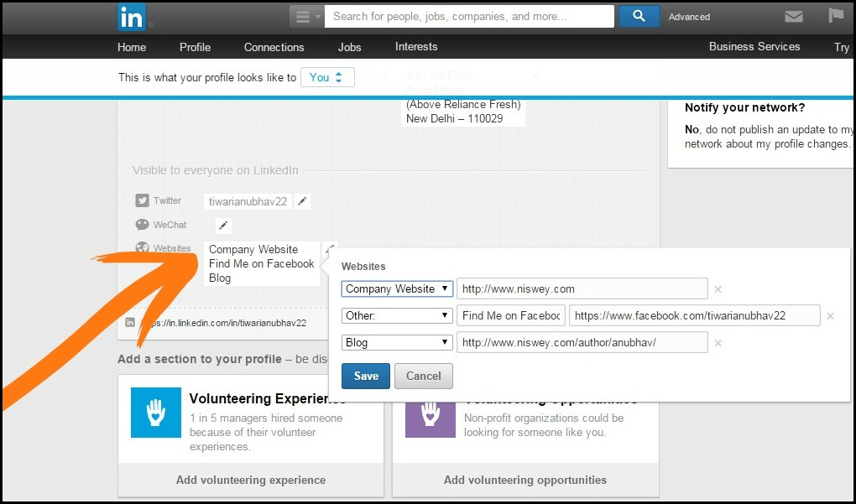This screenshot has height=504, width=856.
Task: Open the Company Website type dropdown
Action: [397, 288]
